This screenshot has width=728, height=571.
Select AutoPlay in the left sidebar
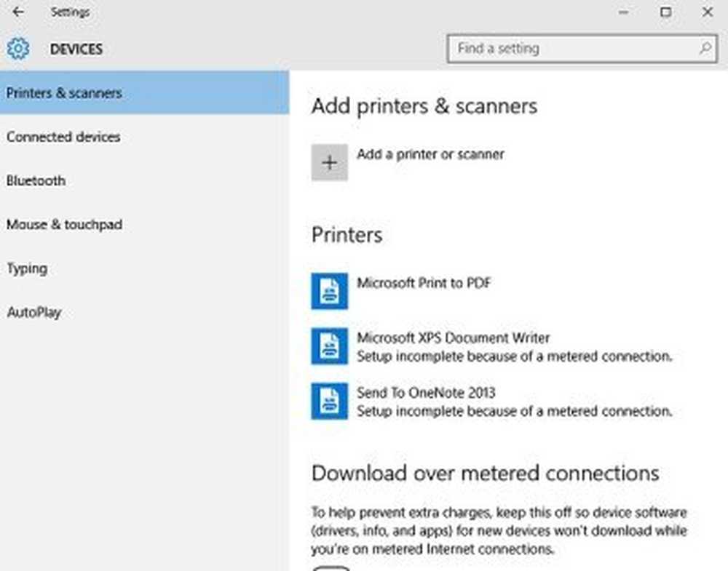(x=33, y=313)
